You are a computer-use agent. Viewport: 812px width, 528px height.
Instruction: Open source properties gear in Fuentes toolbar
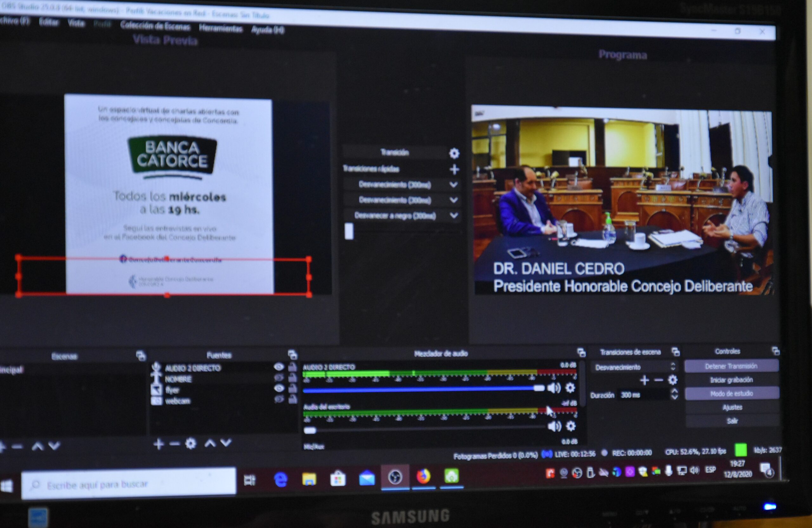pos(191,443)
